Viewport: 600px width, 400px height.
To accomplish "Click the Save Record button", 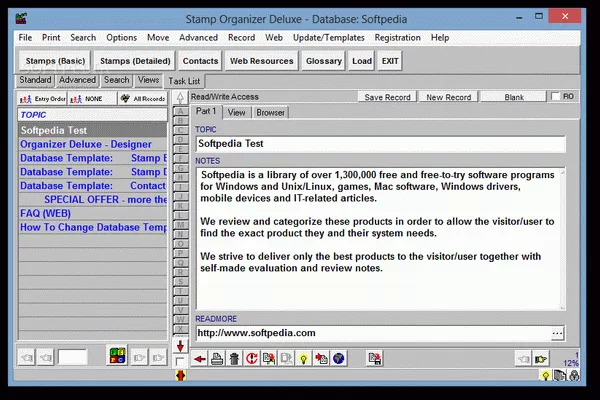I will 387,97.
